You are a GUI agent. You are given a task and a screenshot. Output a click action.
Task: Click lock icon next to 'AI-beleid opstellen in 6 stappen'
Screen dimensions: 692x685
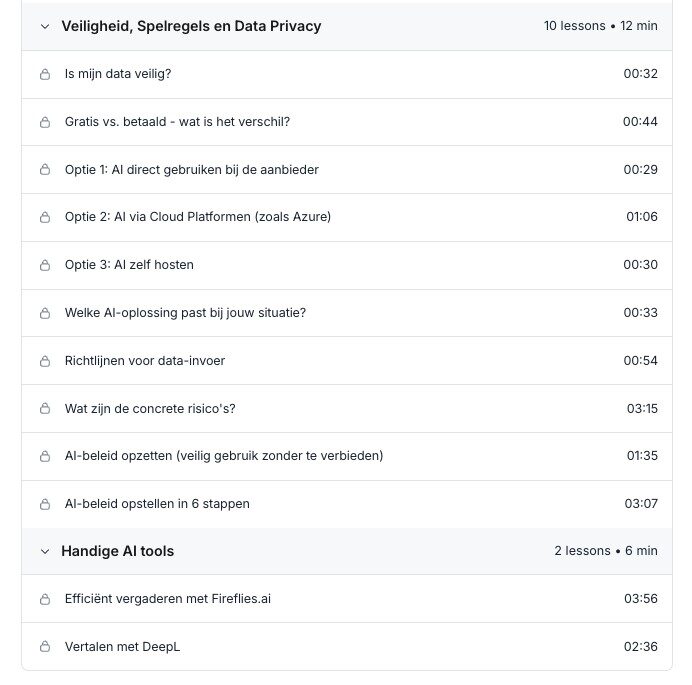(x=44, y=504)
